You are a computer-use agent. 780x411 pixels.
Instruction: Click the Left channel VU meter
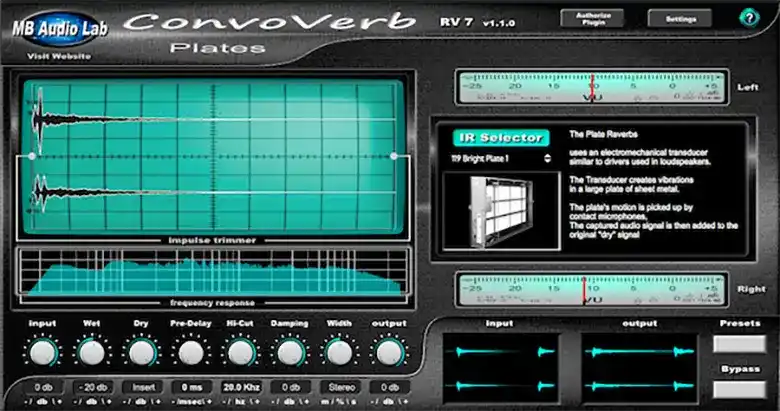click(592, 88)
